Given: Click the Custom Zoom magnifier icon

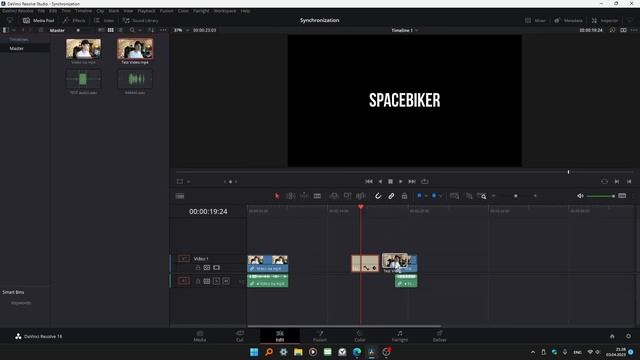Looking at the screenshot, I should [x=482, y=196].
